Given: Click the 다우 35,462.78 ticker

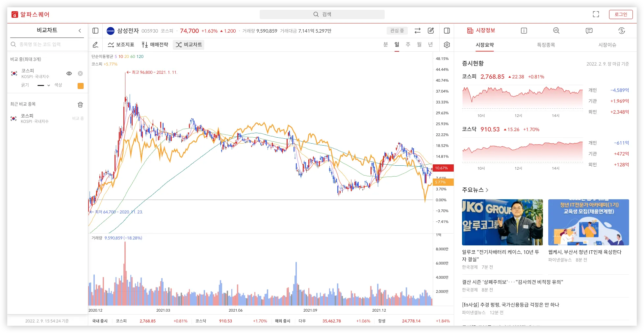Looking at the screenshot, I should [x=334, y=321].
